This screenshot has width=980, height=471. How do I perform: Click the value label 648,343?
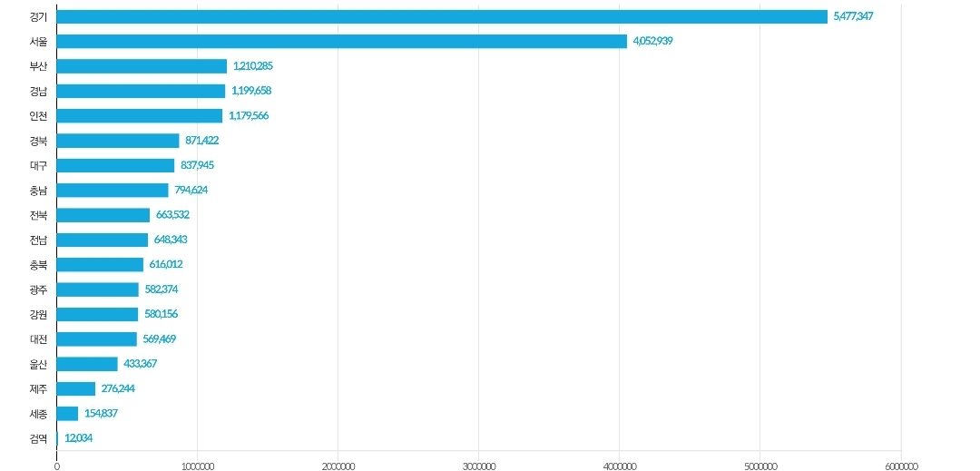click(171, 240)
